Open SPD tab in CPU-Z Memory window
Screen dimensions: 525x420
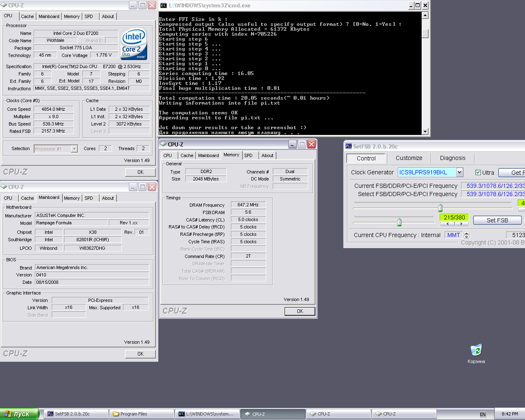[x=249, y=155]
